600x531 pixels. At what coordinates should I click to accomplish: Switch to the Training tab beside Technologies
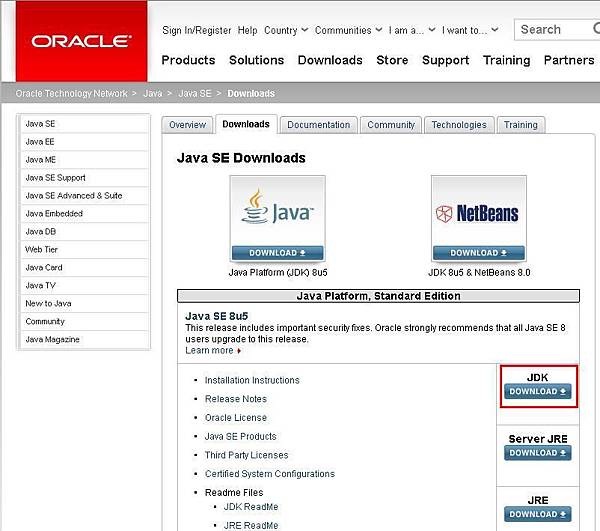click(x=520, y=125)
